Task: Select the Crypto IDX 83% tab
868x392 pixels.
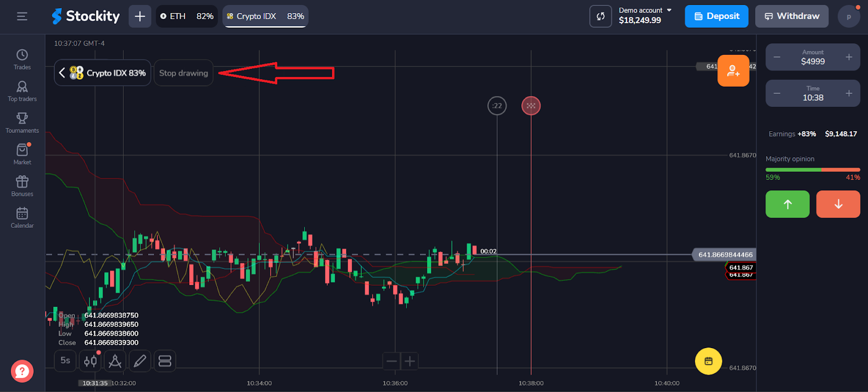Action: (265, 16)
